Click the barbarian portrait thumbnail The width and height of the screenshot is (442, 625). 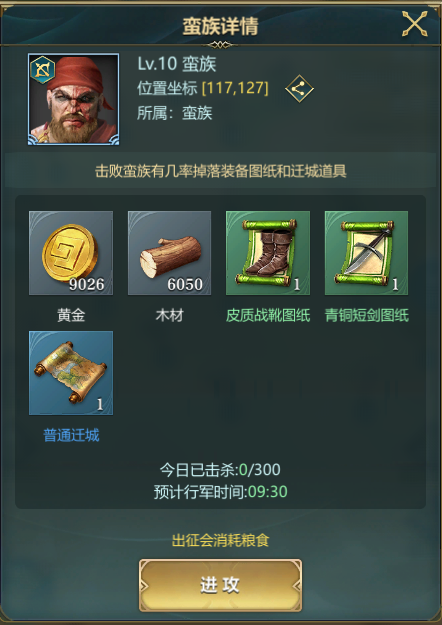click(74, 99)
